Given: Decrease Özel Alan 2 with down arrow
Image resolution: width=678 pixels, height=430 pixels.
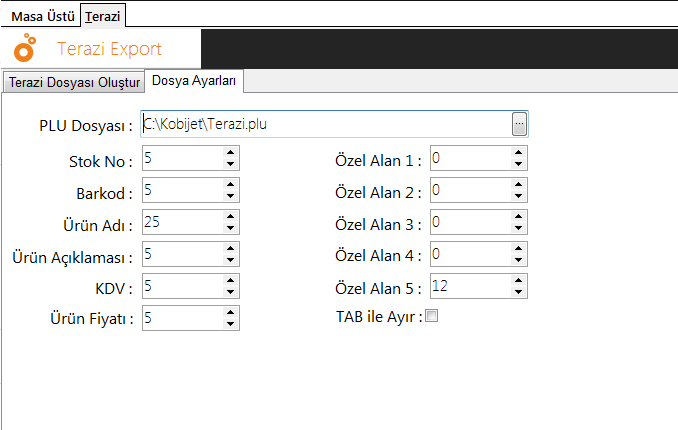Looking at the screenshot, I should coord(518,196).
